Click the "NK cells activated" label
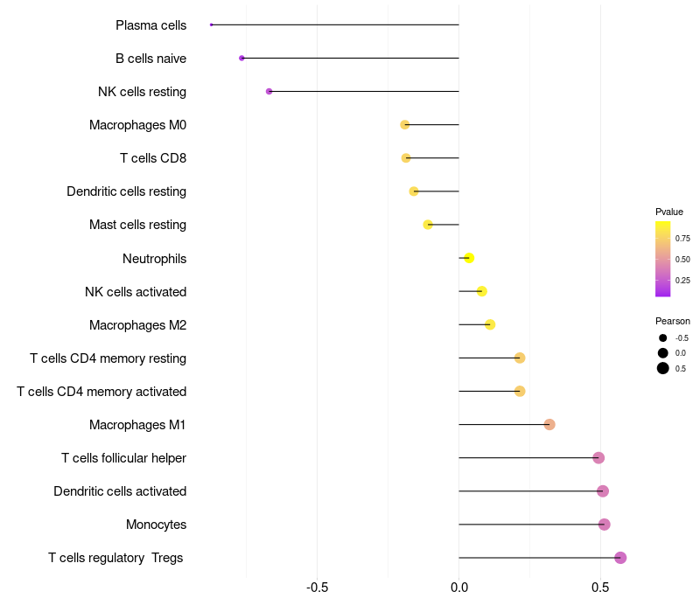The width and height of the screenshot is (700, 612). (136, 291)
